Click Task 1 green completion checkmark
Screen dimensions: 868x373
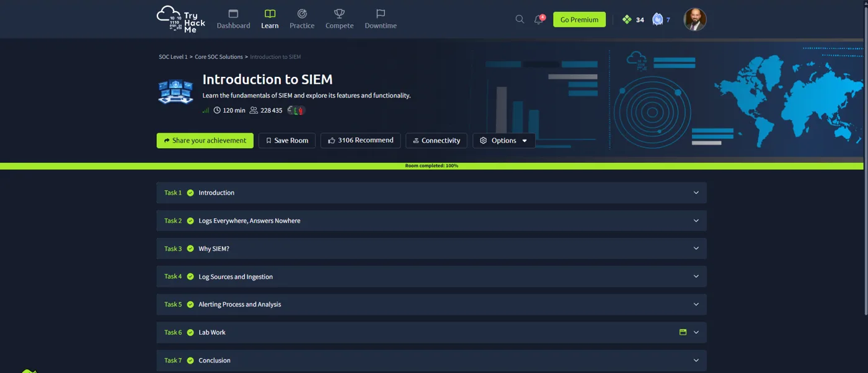[x=190, y=193]
